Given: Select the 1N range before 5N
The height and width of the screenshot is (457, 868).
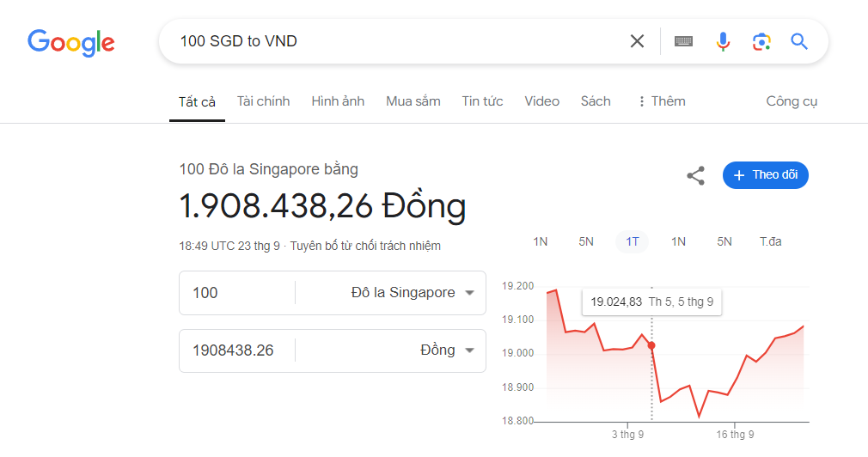Looking at the screenshot, I should tap(540, 241).
